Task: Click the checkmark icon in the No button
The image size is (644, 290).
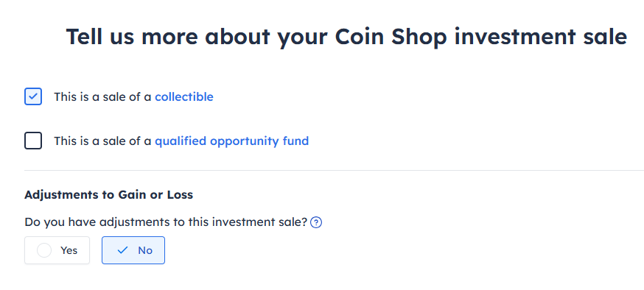Action: coord(122,250)
